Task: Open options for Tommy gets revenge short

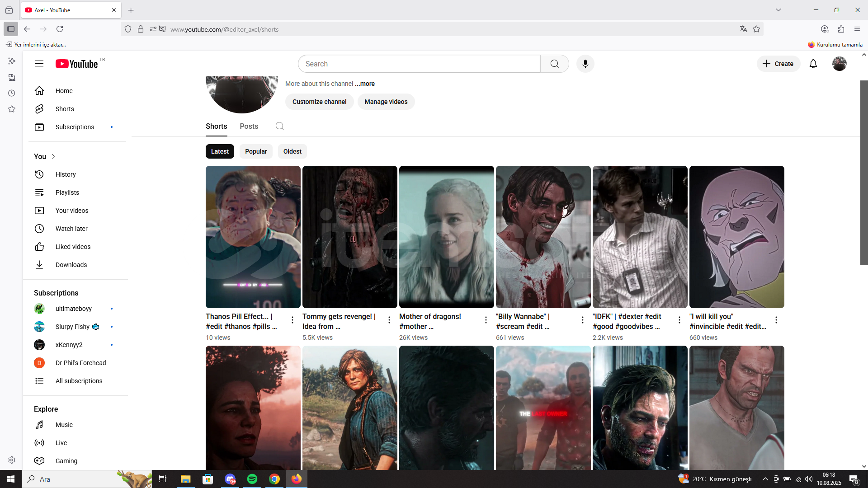Action: (x=389, y=320)
